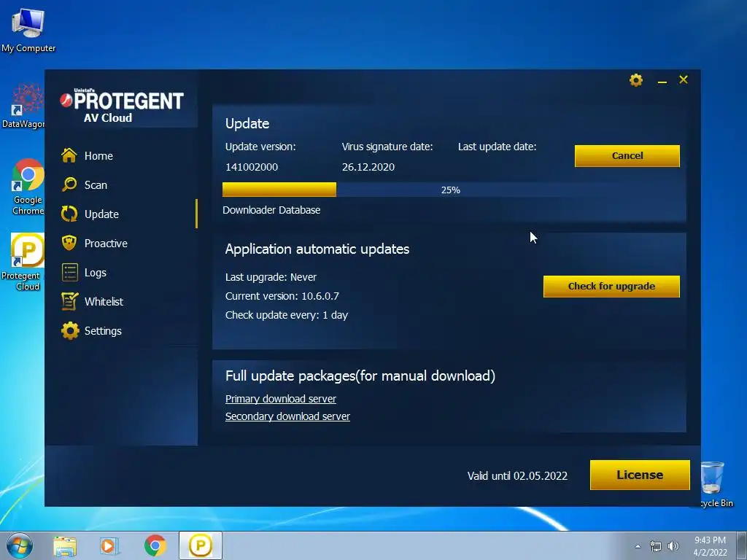
Task: Select the Update menu item
Action: click(x=101, y=214)
